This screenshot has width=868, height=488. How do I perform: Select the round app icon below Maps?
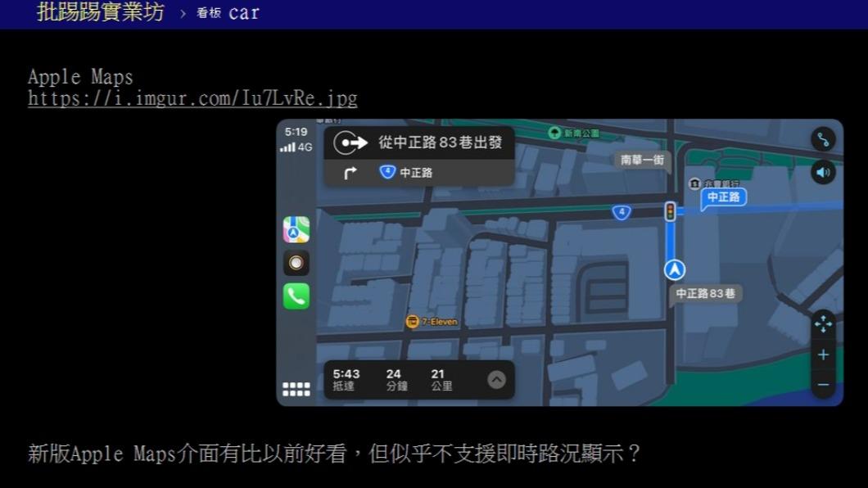point(296,263)
